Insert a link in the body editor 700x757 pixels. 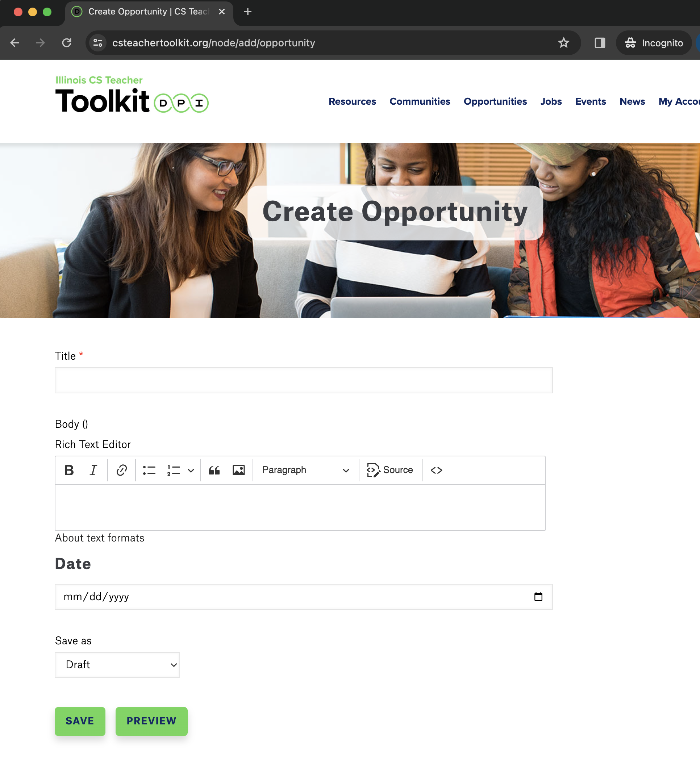coord(121,470)
